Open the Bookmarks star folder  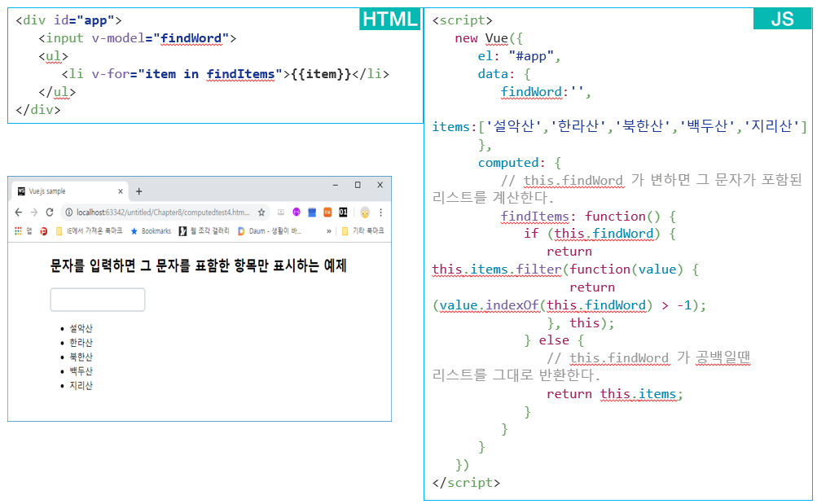pyautogui.click(x=151, y=231)
